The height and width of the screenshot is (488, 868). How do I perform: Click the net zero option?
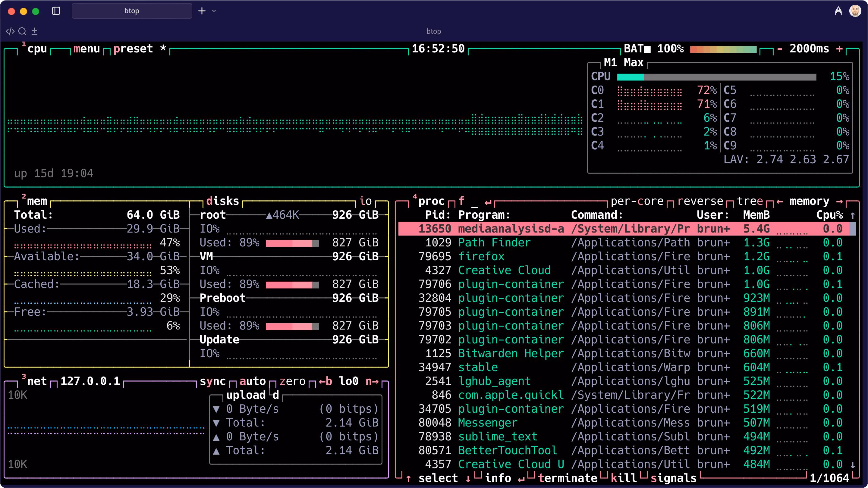(292, 381)
